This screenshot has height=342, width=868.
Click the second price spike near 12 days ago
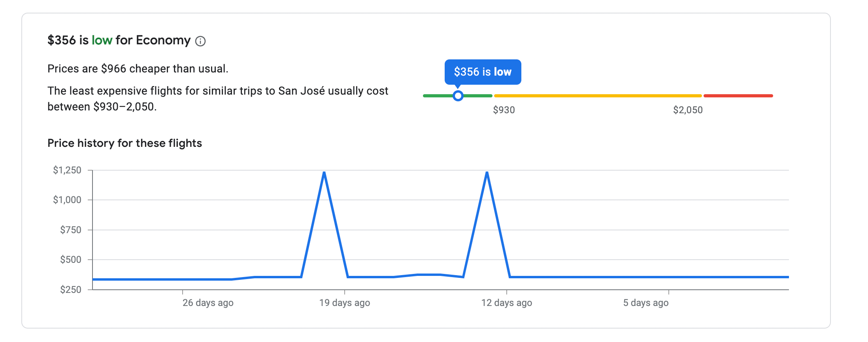(487, 173)
